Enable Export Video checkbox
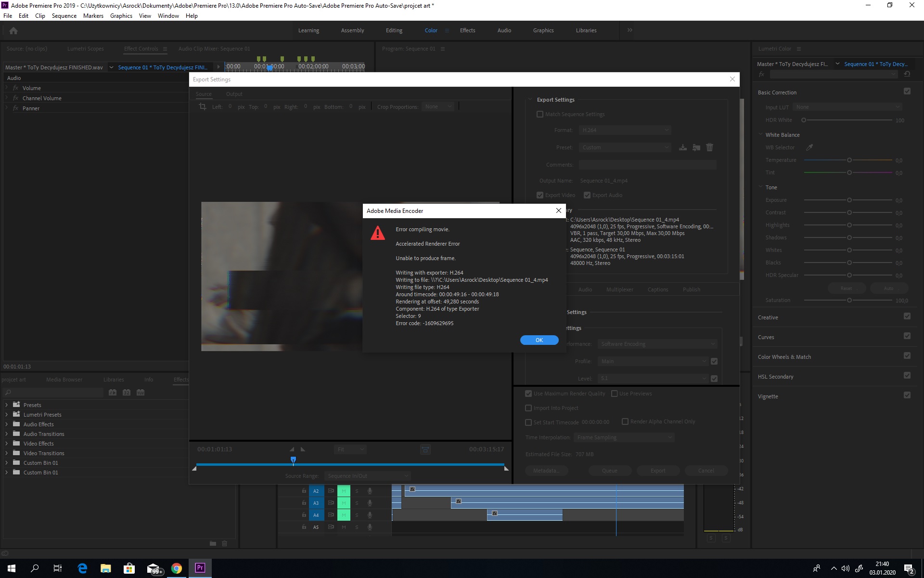 [x=541, y=195]
